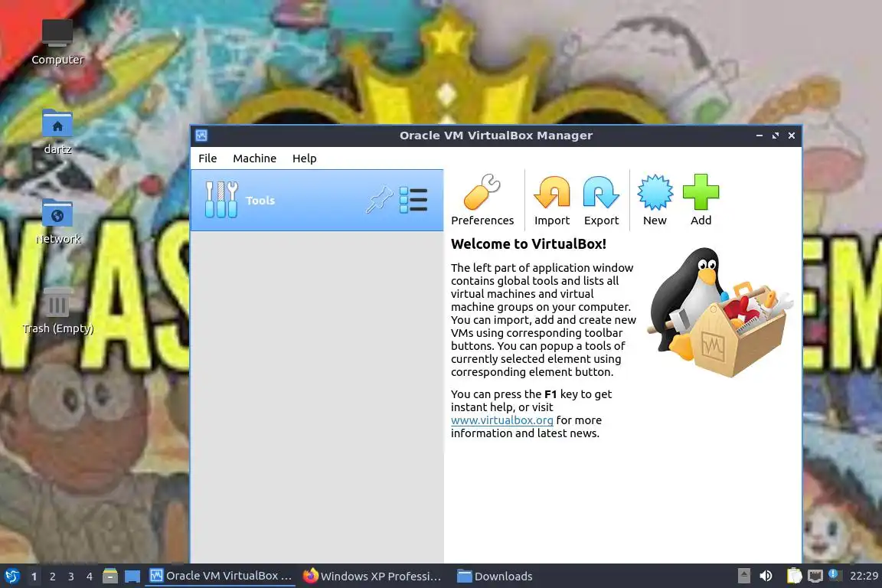
Task: Click the Export appliance icon
Action: (x=601, y=200)
